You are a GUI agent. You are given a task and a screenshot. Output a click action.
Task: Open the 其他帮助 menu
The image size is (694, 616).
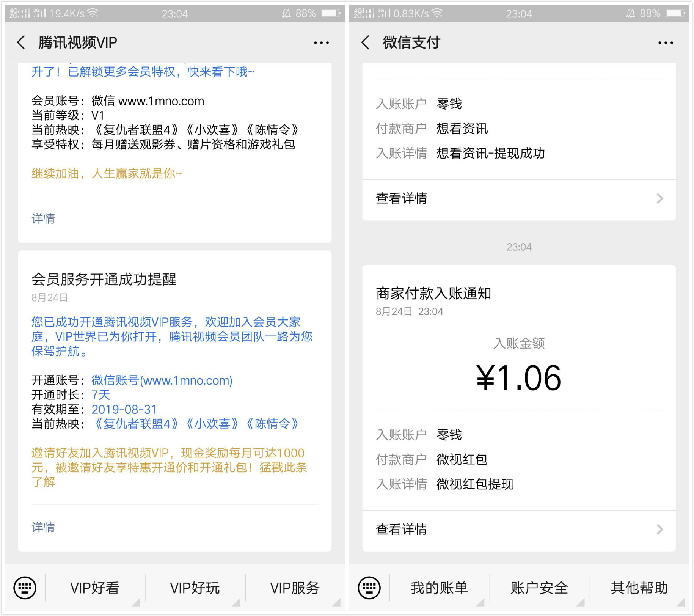point(639,588)
